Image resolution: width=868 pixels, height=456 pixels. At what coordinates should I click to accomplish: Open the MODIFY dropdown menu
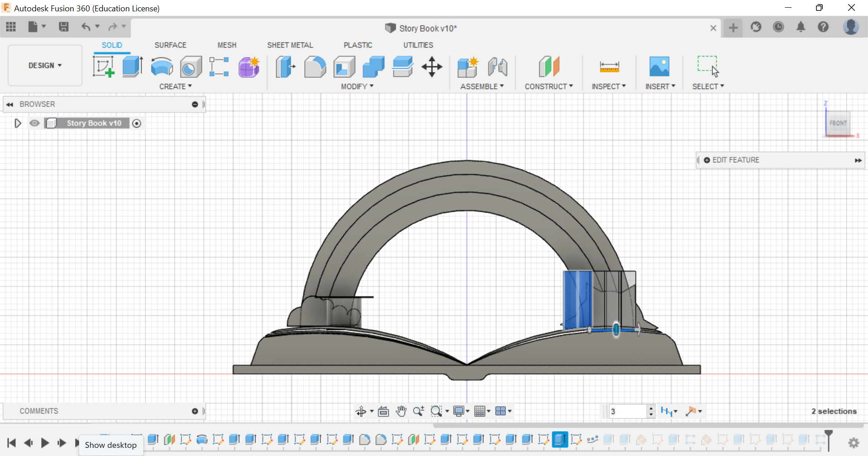pyautogui.click(x=357, y=86)
